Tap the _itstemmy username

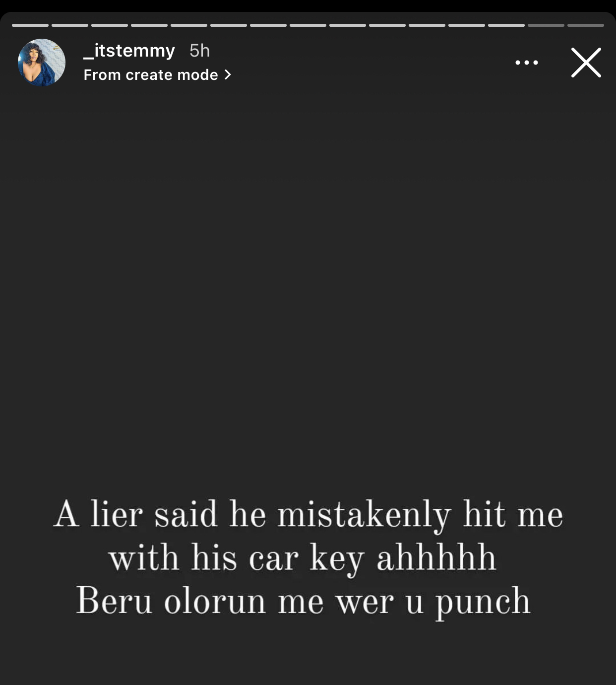point(129,51)
